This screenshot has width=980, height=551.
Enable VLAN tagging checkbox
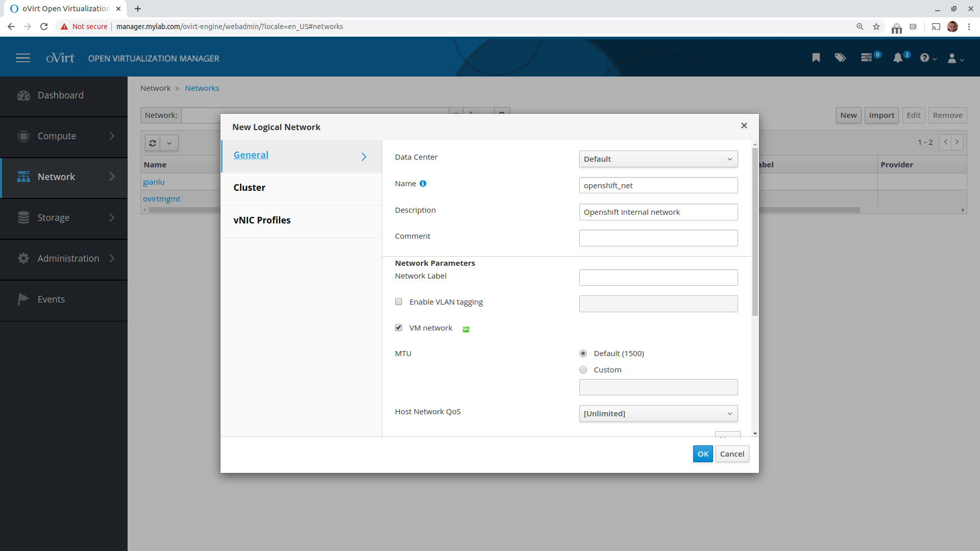point(399,302)
